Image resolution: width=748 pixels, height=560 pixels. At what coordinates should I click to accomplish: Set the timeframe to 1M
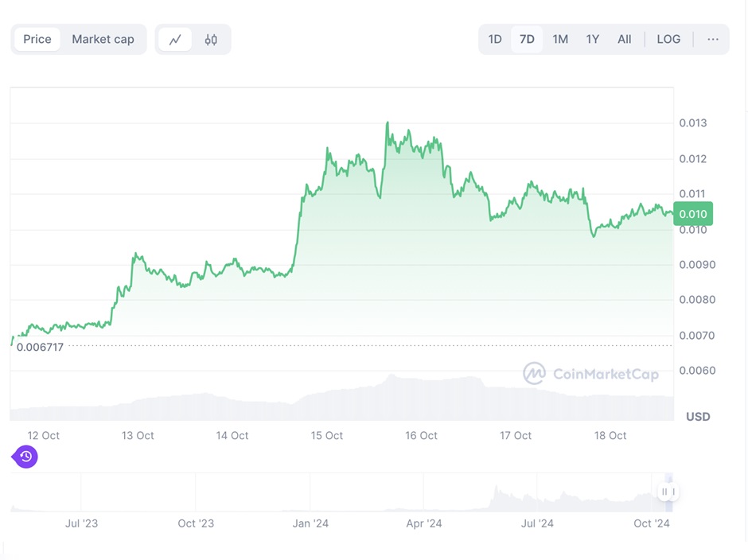click(x=560, y=39)
